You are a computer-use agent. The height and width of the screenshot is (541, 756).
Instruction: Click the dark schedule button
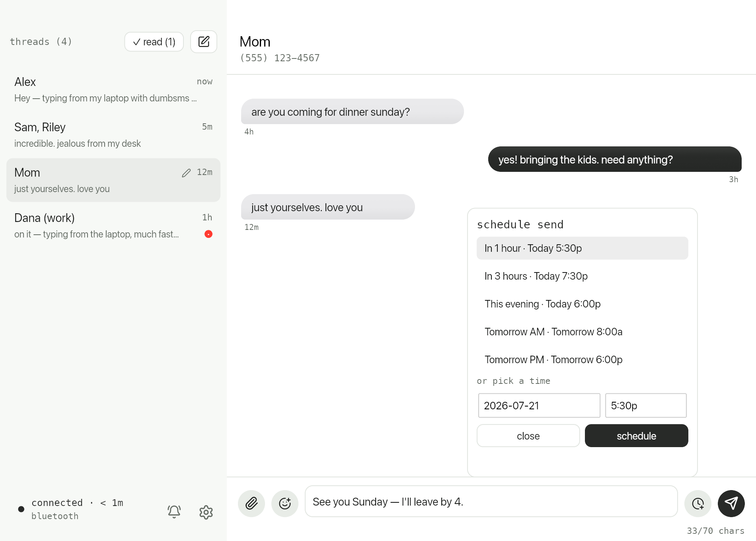pos(636,436)
